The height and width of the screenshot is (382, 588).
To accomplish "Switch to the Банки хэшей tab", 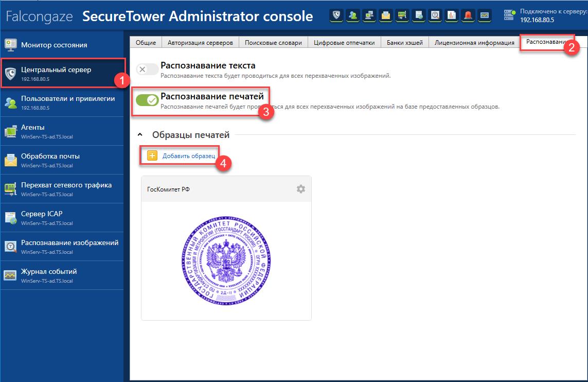I will [x=405, y=42].
